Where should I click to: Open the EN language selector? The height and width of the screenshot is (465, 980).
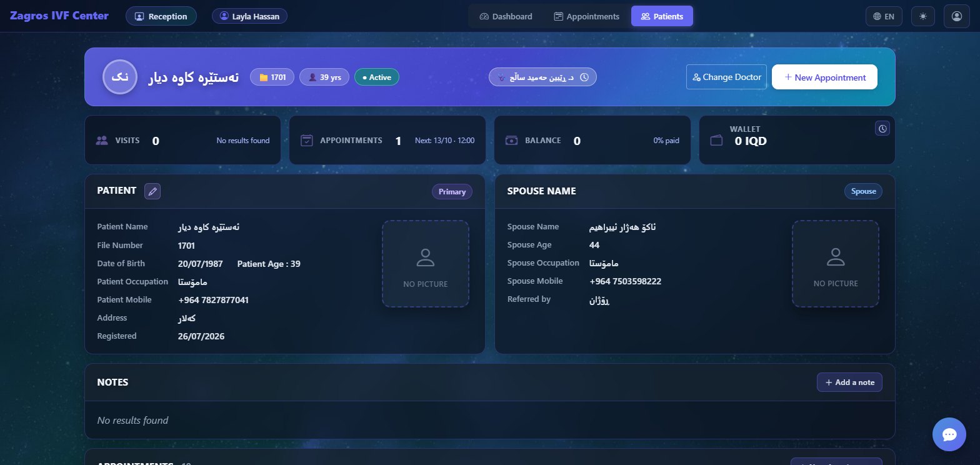coord(883,16)
